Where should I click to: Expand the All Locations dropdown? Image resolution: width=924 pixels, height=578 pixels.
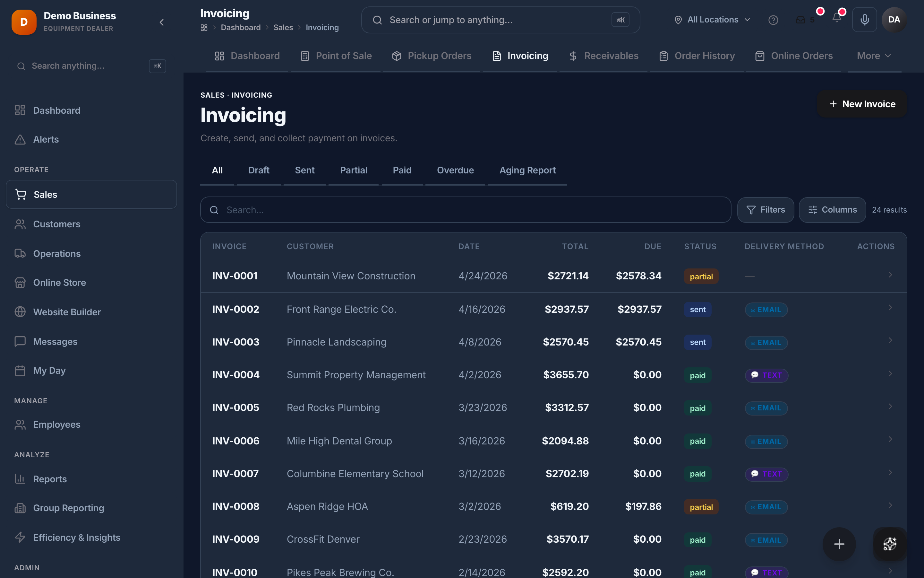[x=712, y=20]
